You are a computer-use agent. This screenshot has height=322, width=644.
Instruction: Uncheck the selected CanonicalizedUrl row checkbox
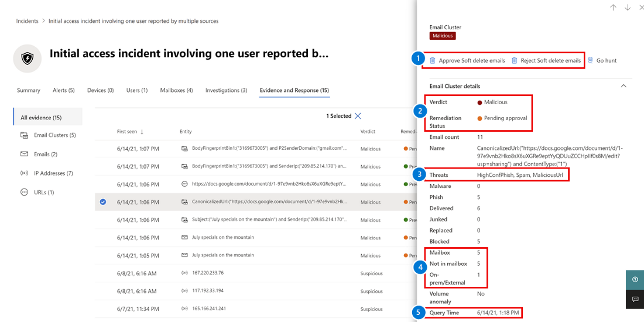[103, 202]
